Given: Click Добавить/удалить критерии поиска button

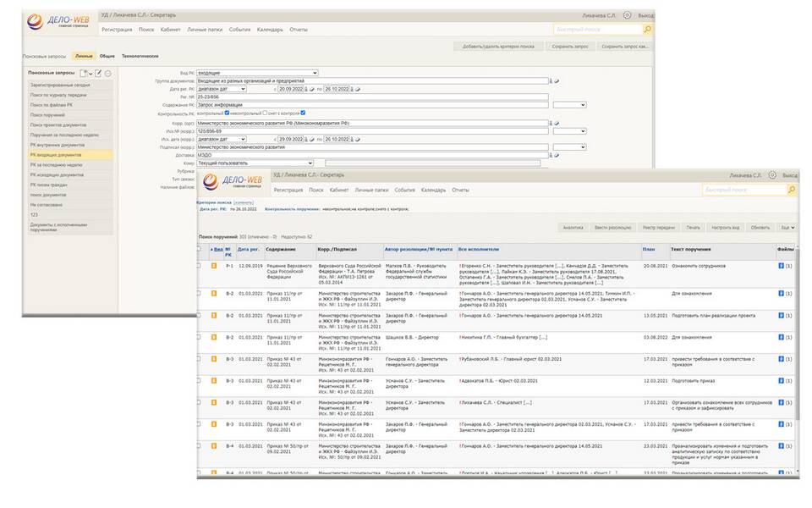Looking at the screenshot, I should pyautogui.click(x=498, y=47).
